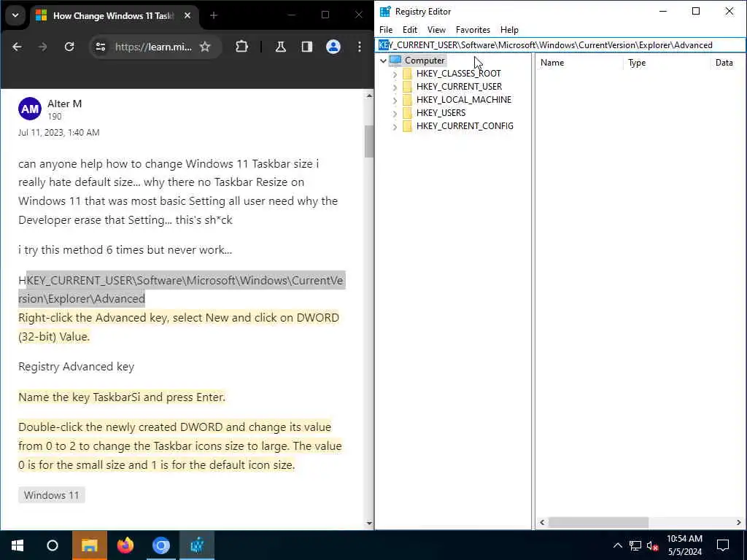Open the notification center icon

(x=723, y=545)
